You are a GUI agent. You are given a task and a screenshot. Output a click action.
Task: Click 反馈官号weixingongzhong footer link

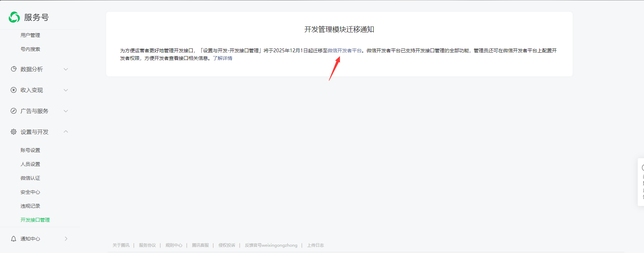click(271, 245)
